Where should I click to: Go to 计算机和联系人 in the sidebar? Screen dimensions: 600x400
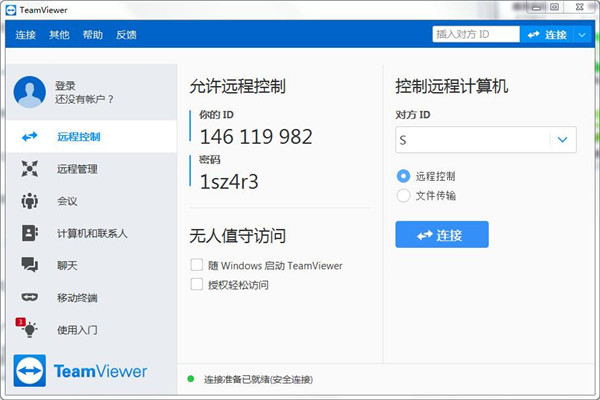point(91,233)
